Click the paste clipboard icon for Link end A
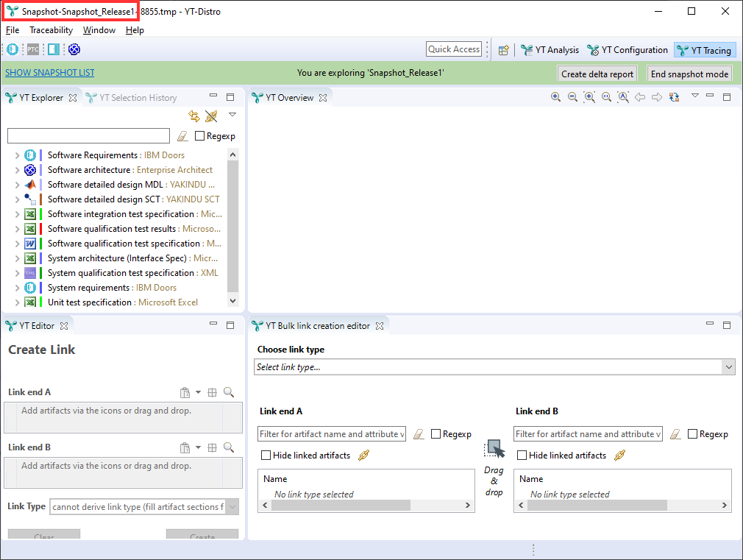Image resolution: width=743 pixels, height=560 pixels. pyautogui.click(x=185, y=393)
